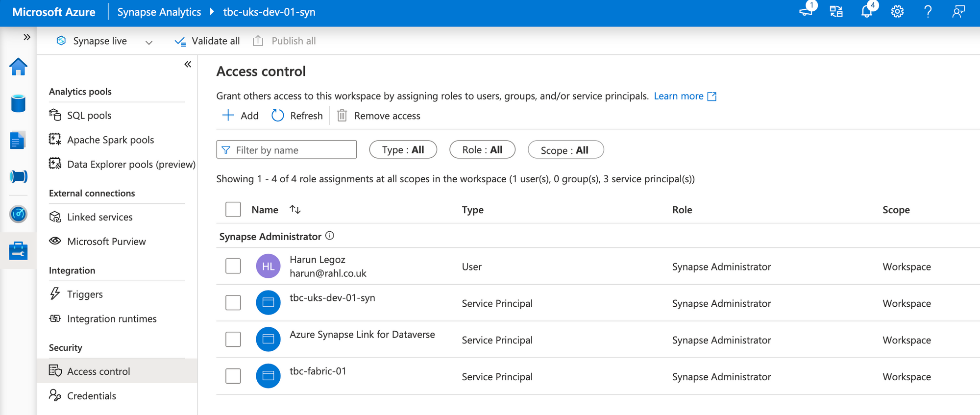Check the tbc-uks-dev-01-syn row checkbox

[x=233, y=303]
